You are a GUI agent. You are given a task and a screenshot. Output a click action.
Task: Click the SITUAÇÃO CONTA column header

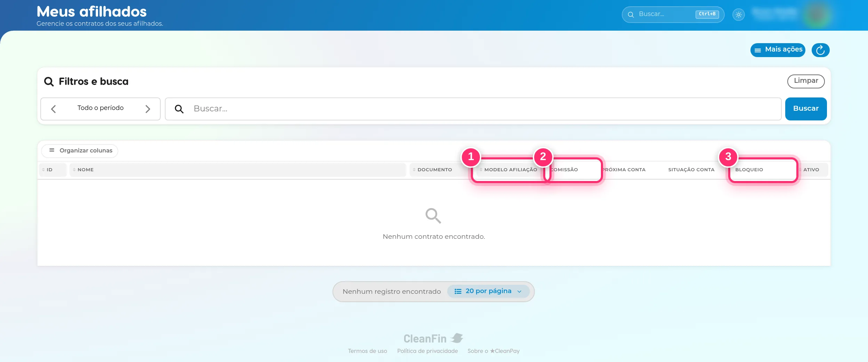click(691, 170)
